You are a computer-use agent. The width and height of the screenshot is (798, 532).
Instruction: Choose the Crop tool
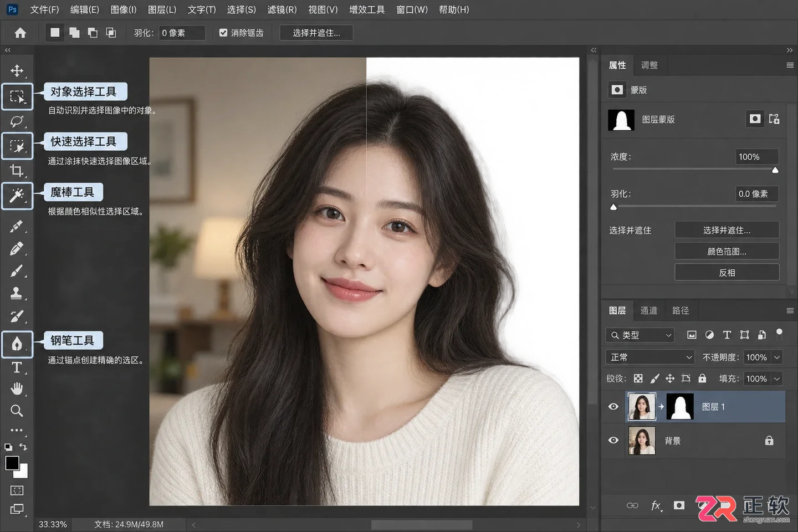17,170
